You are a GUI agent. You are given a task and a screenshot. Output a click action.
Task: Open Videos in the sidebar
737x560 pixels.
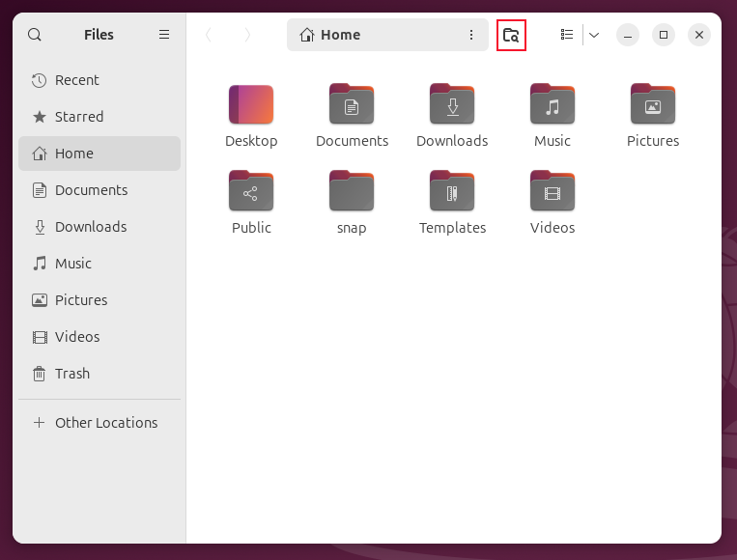(x=99, y=337)
